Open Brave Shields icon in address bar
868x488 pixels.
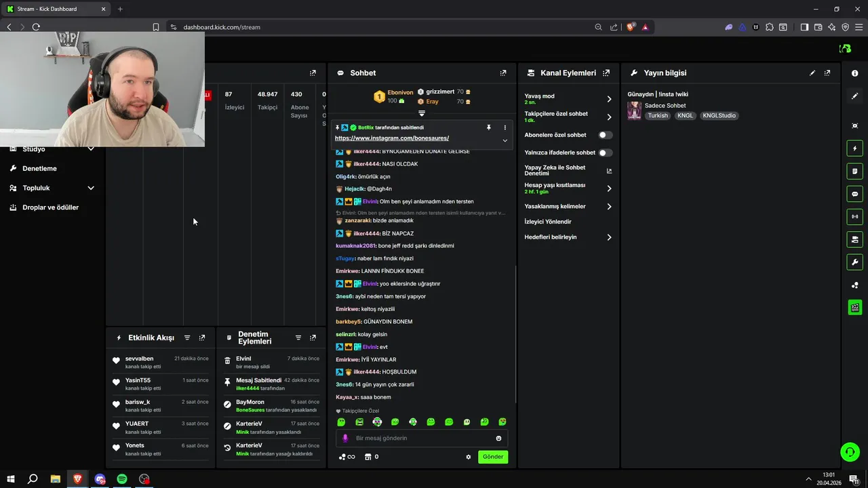631,27
